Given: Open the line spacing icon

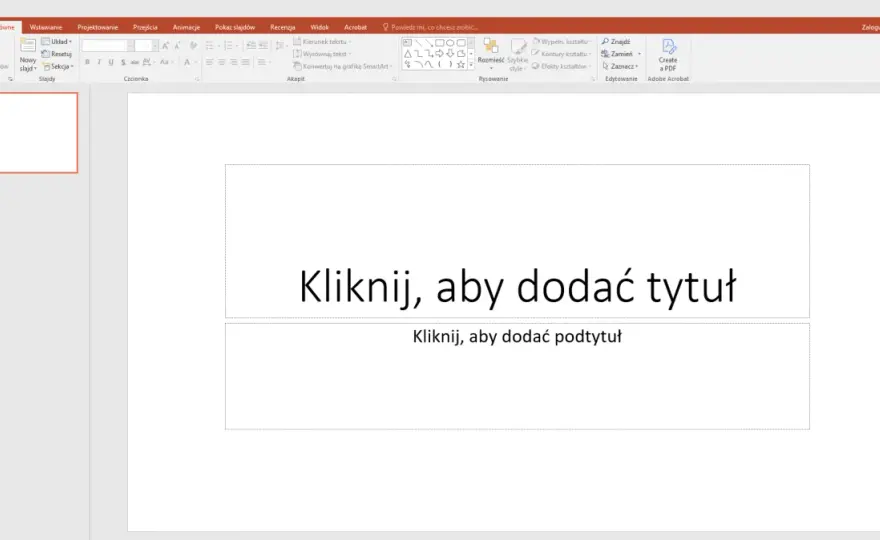Looking at the screenshot, I should 280,45.
